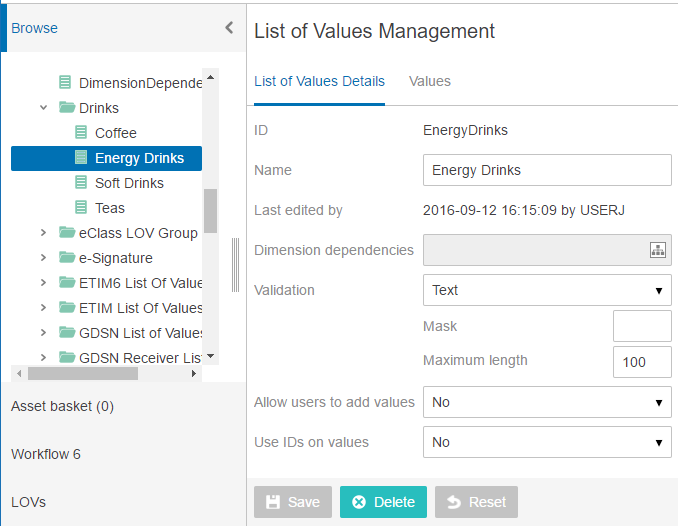Click the dimension dependencies hierarchy icon

click(658, 250)
